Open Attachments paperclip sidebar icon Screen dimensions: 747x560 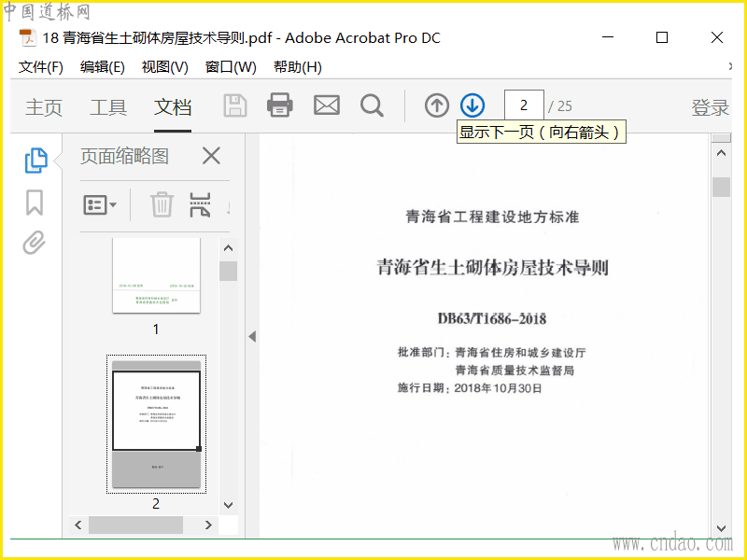point(35,243)
